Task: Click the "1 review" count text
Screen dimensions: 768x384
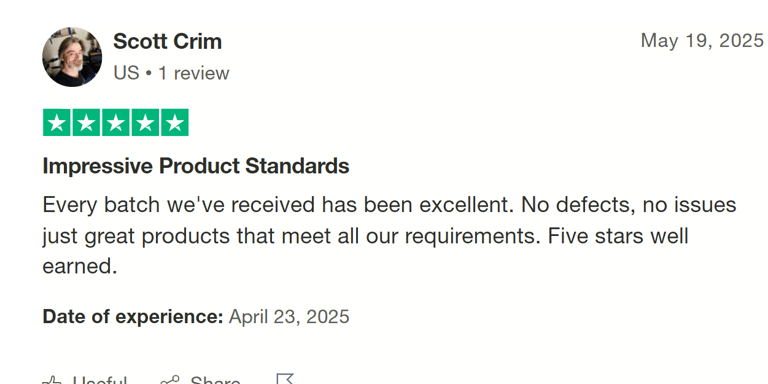Action: [x=193, y=73]
